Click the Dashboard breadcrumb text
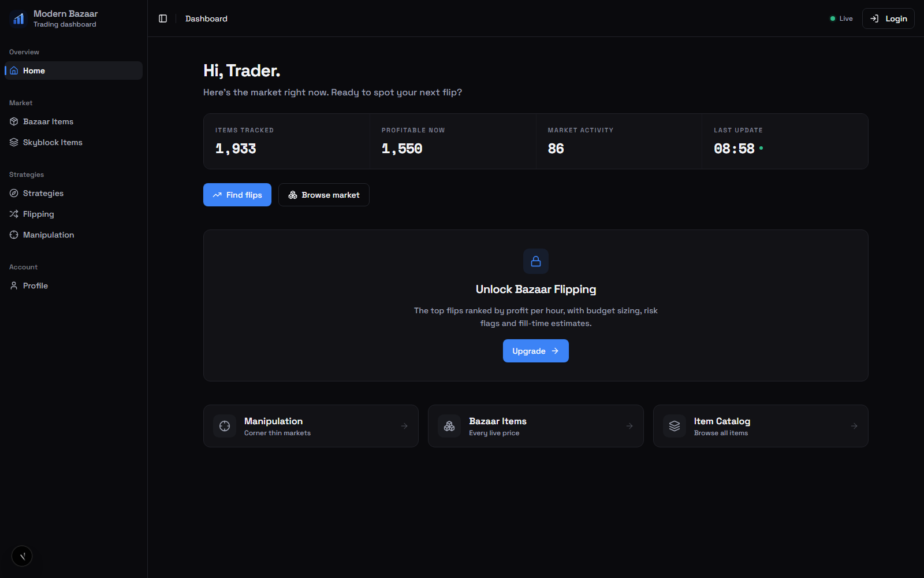 click(x=206, y=18)
